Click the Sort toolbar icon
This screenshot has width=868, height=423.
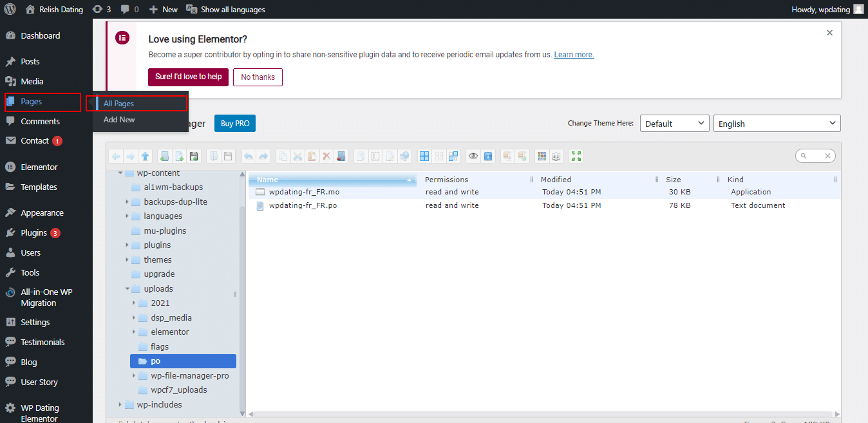point(556,156)
